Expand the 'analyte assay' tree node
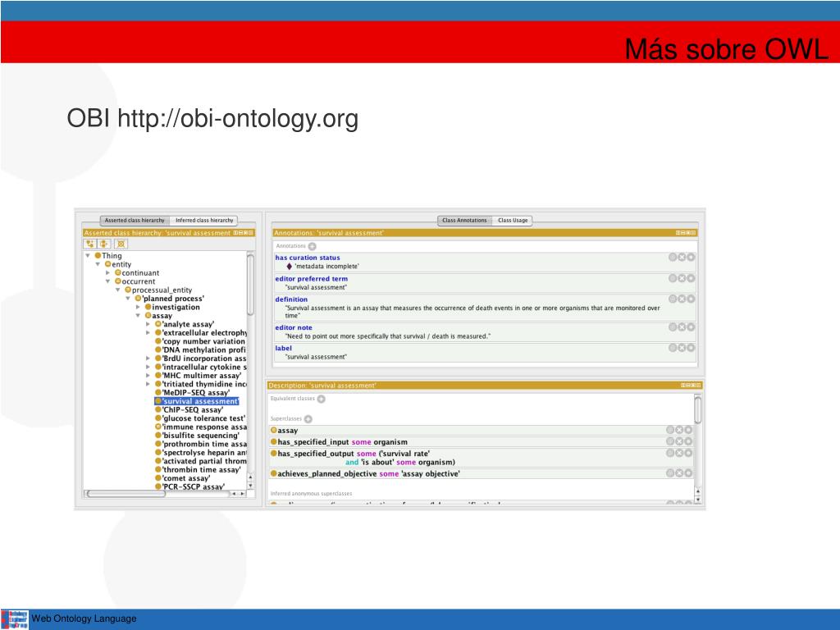 148,325
